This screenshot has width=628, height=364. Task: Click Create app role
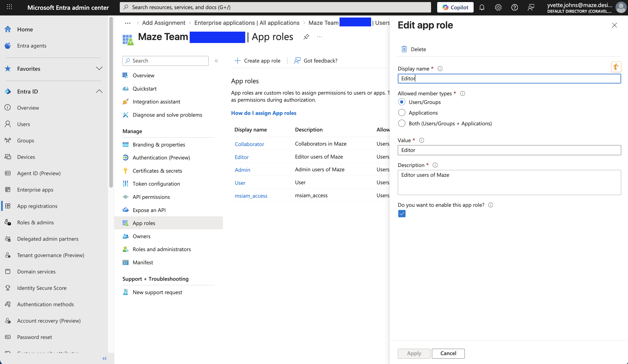(x=258, y=61)
